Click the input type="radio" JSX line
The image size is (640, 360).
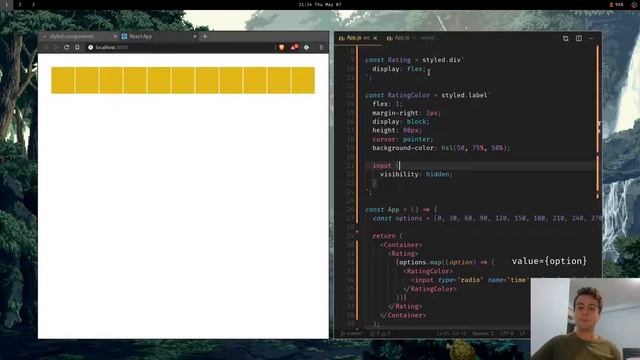[469, 280]
